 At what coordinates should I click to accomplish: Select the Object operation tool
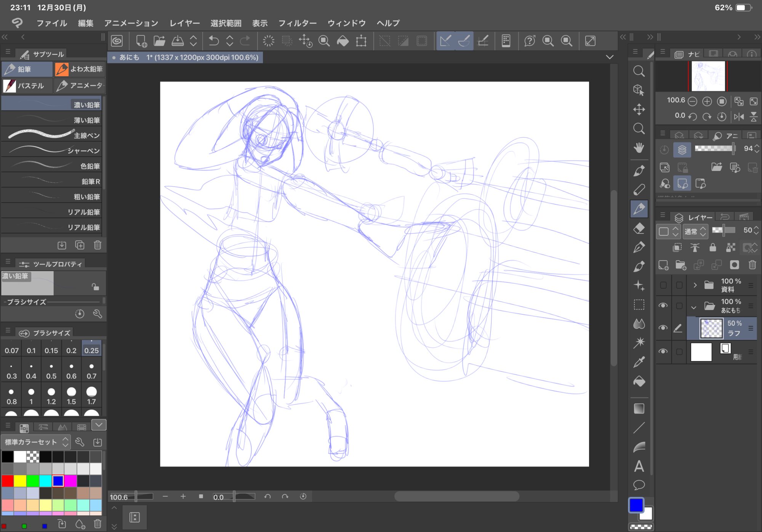(x=639, y=90)
